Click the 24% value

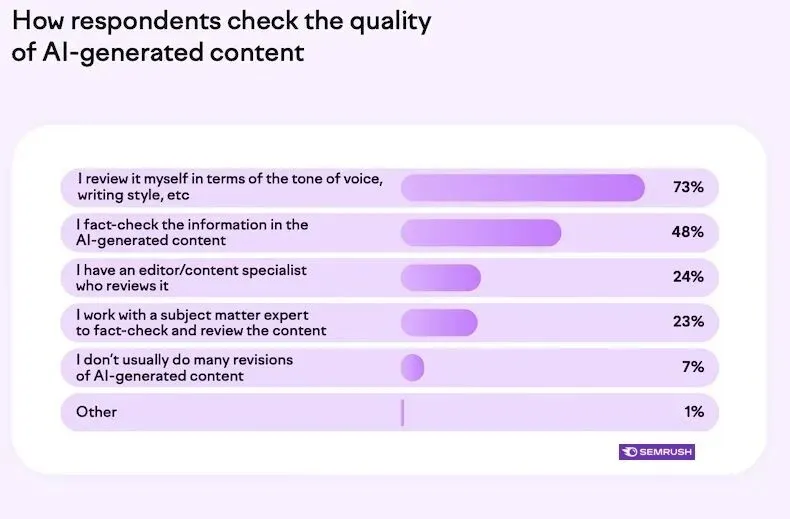689,277
